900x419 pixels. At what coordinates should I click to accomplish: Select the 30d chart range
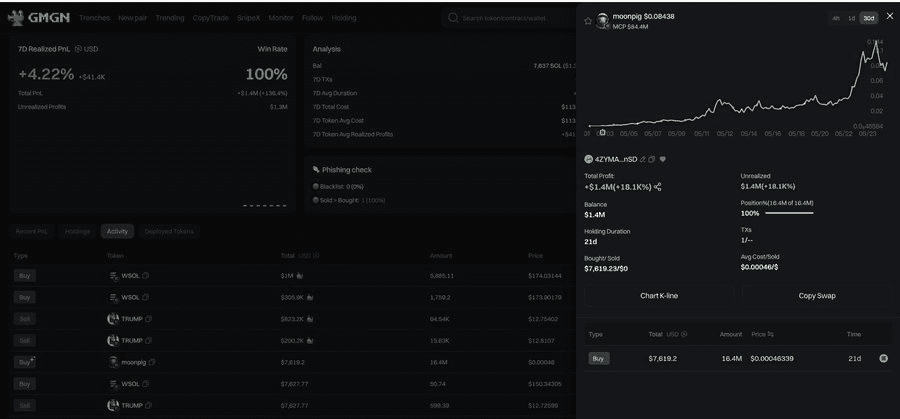click(x=868, y=18)
